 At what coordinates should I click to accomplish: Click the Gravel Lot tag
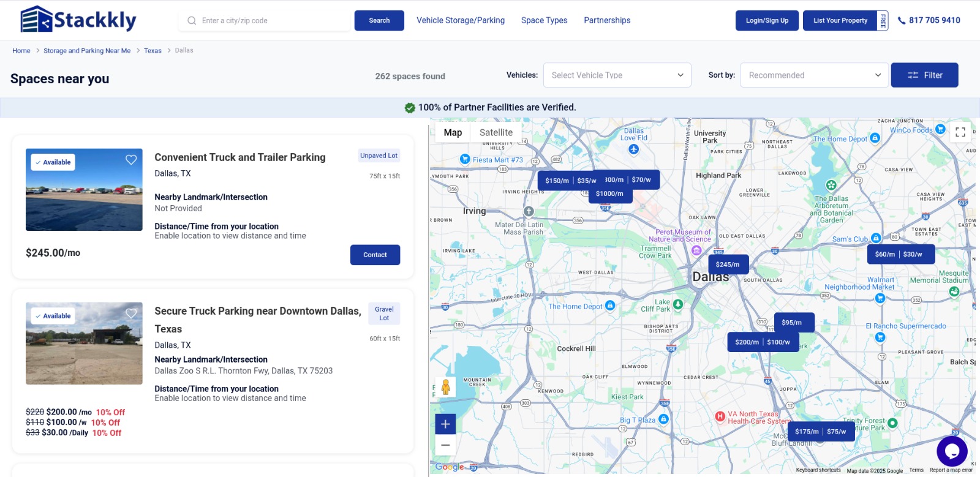tap(384, 314)
